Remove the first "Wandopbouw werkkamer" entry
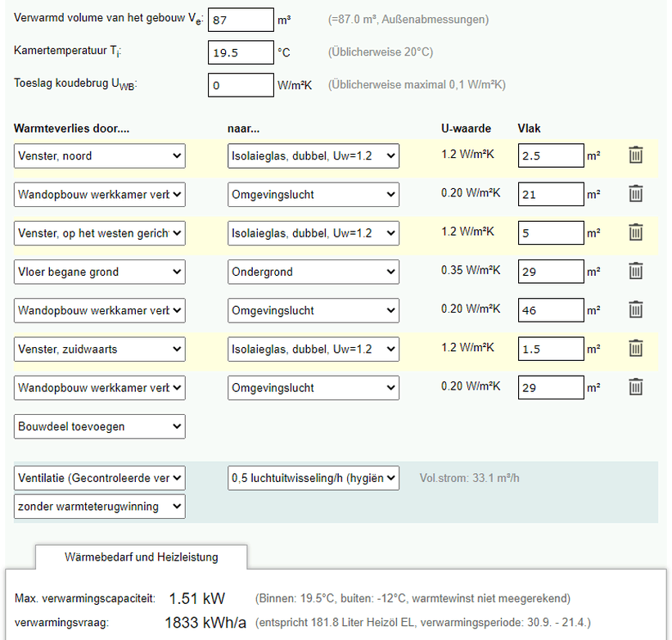The image size is (672, 640). coord(636,194)
